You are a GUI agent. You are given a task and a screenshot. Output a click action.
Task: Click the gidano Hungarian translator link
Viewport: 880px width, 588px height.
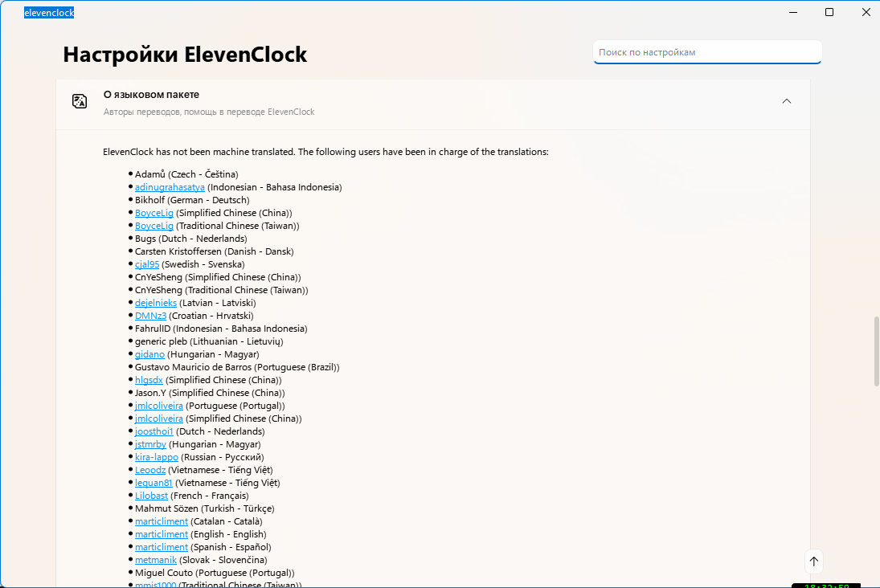click(149, 354)
